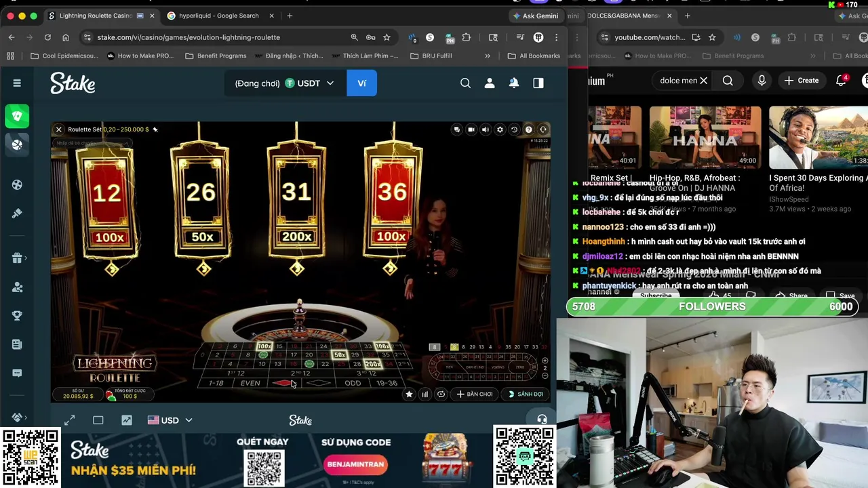Decrease racetrack neighbours with minus button
Viewport: 868px width, 488px height.
(545, 375)
